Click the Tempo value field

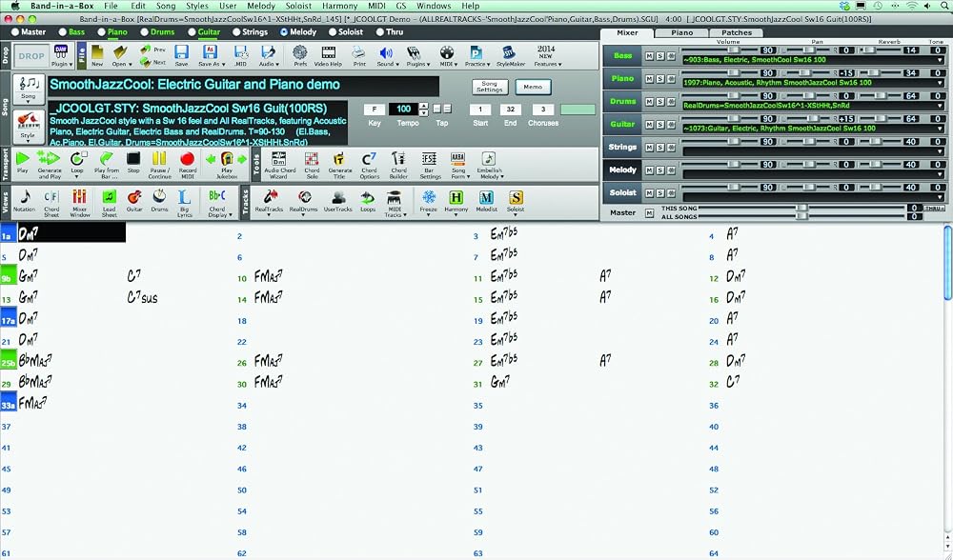403,110
